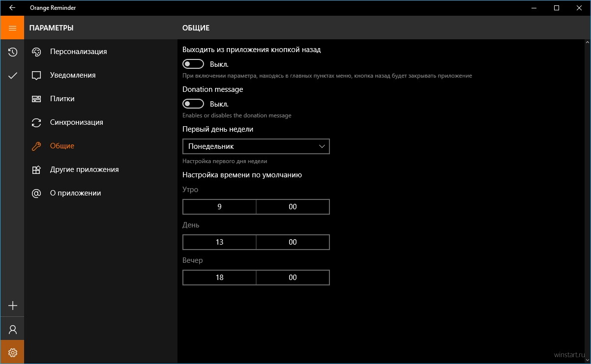Show the О приложении page
591x364 pixels.
[x=101, y=193]
